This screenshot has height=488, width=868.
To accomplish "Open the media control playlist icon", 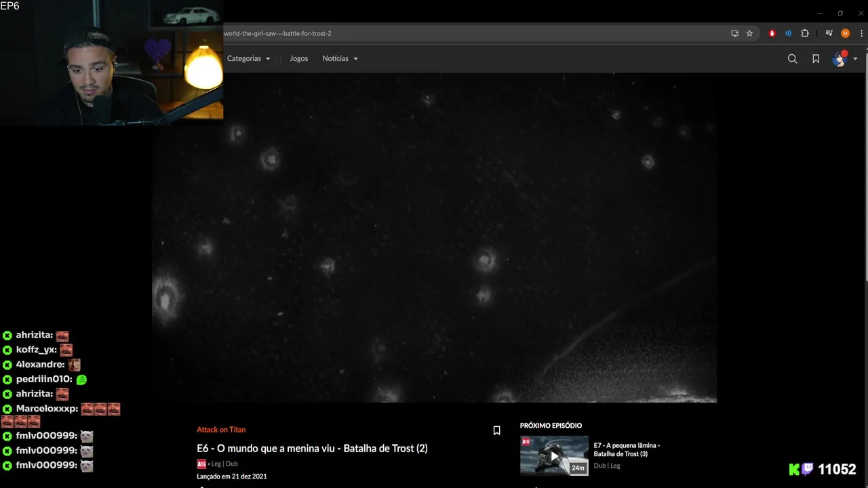I will (x=829, y=33).
